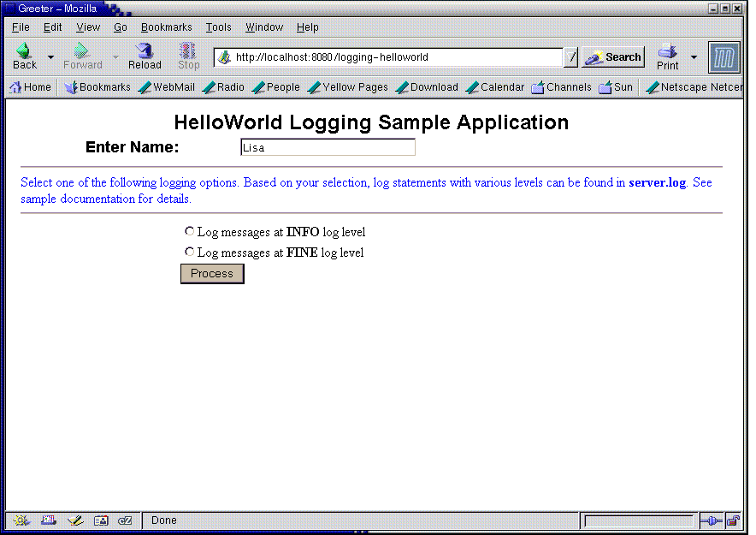Click the page load progress bar
This screenshot has height=535, width=756.
pos(638,520)
